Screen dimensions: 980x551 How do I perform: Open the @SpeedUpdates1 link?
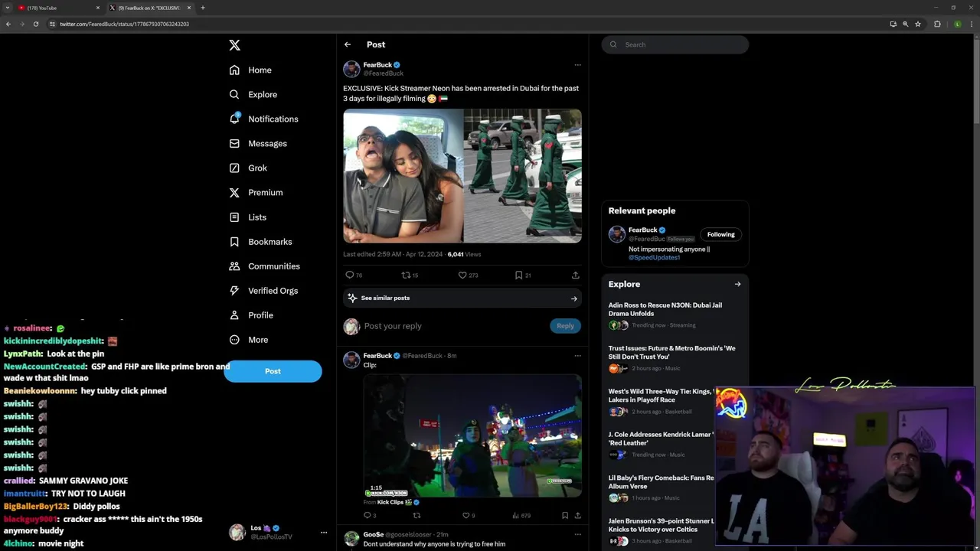(x=654, y=258)
